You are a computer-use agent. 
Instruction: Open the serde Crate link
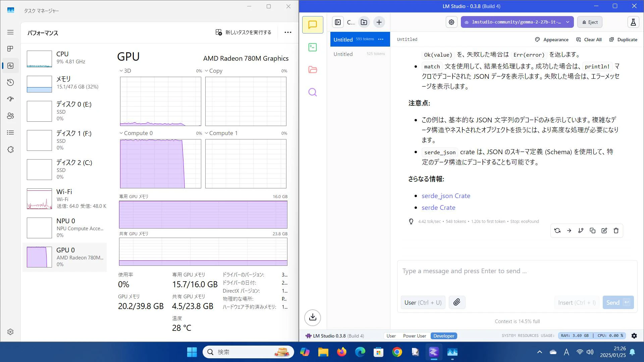pos(438,207)
